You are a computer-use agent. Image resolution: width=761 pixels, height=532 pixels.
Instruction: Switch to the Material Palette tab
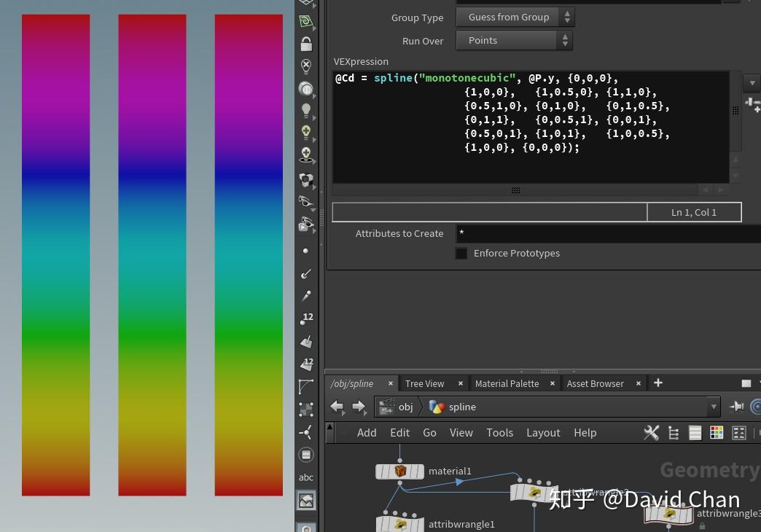[507, 383]
